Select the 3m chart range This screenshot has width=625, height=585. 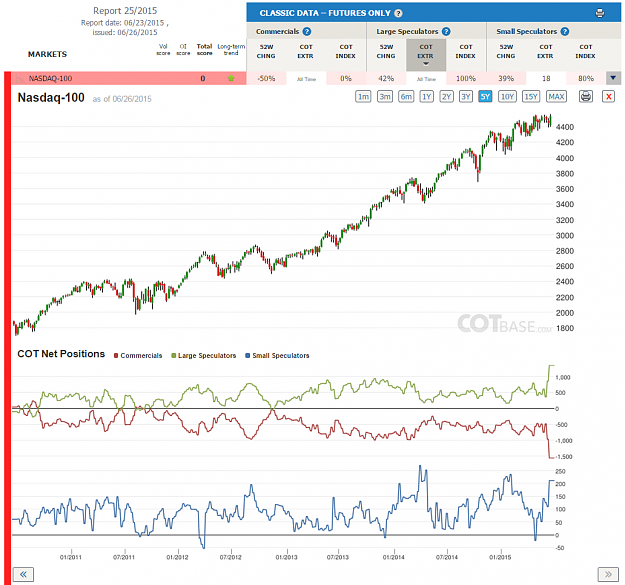click(385, 96)
